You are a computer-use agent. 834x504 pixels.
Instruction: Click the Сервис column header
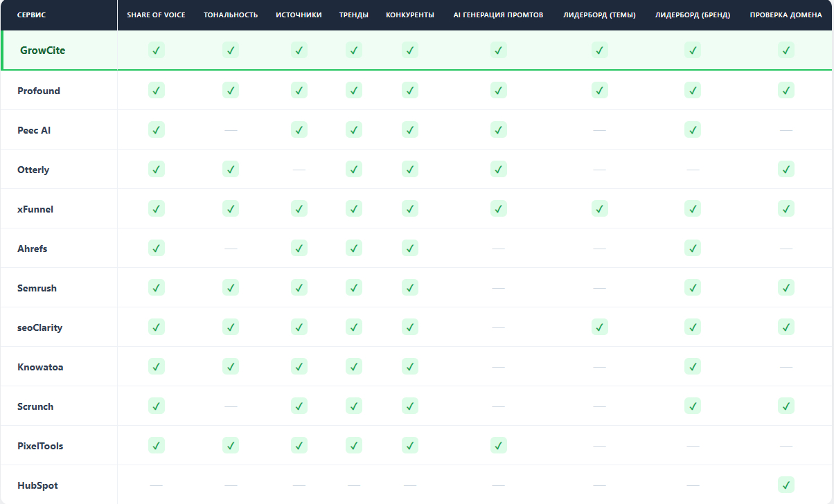pos(32,15)
